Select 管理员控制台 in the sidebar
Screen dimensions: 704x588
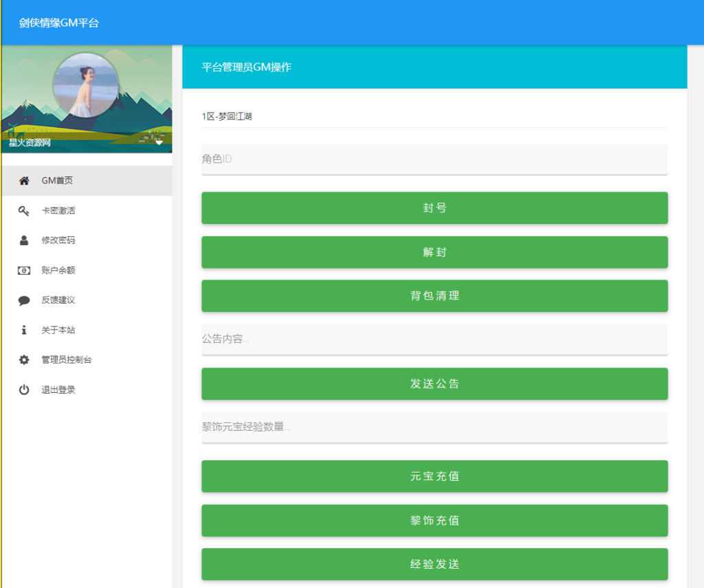[66, 360]
